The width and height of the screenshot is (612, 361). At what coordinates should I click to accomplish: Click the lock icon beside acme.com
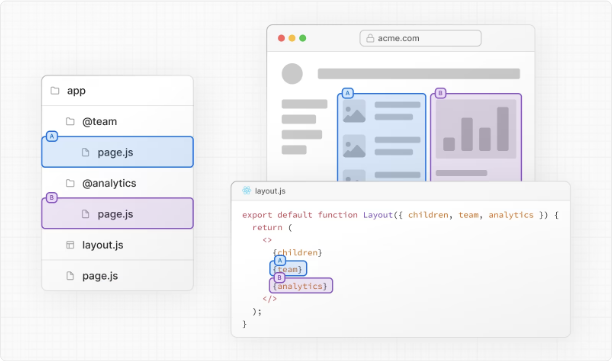coord(370,38)
